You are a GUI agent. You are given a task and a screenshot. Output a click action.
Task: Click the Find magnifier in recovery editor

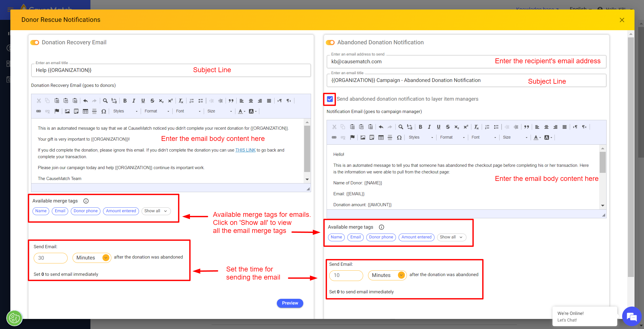pyautogui.click(x=105, y=101)
